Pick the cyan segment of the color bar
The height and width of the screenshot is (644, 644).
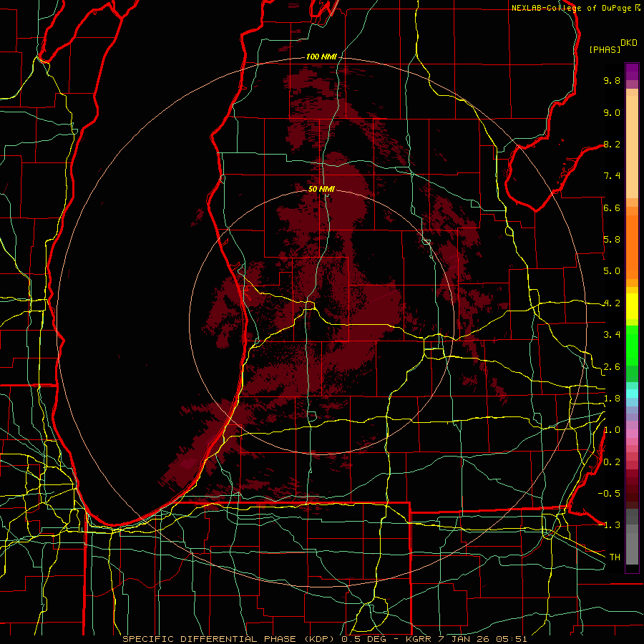pyautogui.click(x=632, y=394)
